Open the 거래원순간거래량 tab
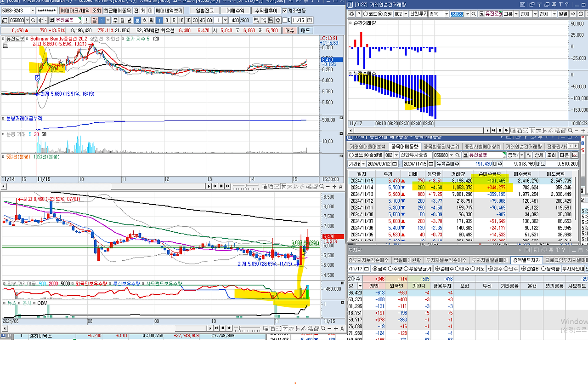Screen dimensions: 588x384 pyautogui.click(x=524, y=146)
